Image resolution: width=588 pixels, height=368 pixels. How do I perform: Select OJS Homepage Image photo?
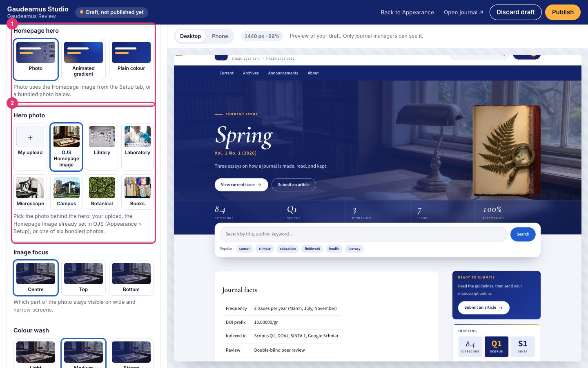[x=66, y=147]
